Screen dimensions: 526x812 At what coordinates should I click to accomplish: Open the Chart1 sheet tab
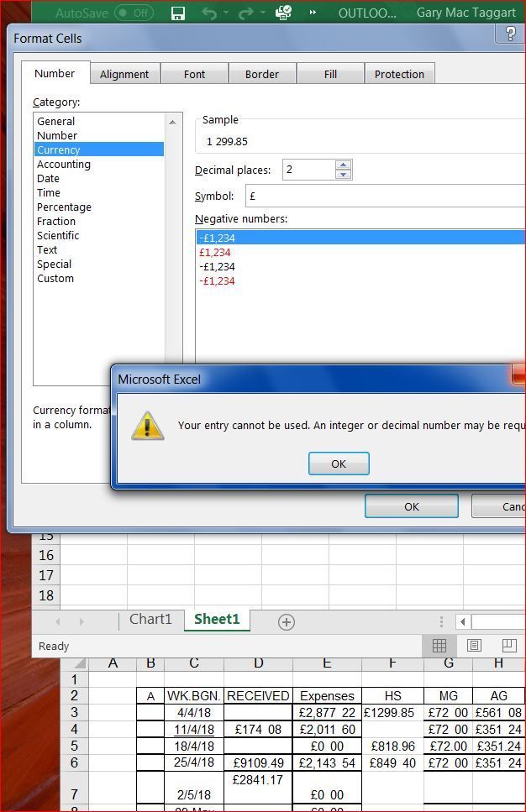(x=150, y=620)
